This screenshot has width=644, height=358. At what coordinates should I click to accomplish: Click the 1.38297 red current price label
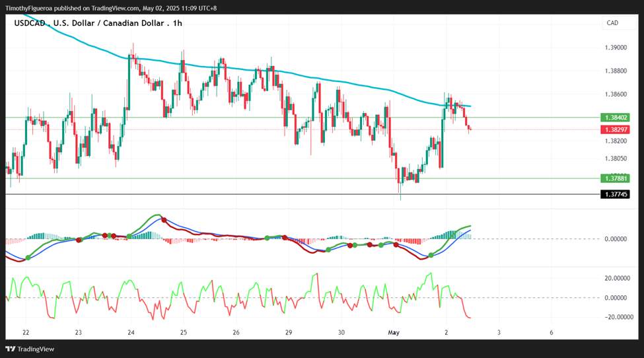(x=615, y=129)
